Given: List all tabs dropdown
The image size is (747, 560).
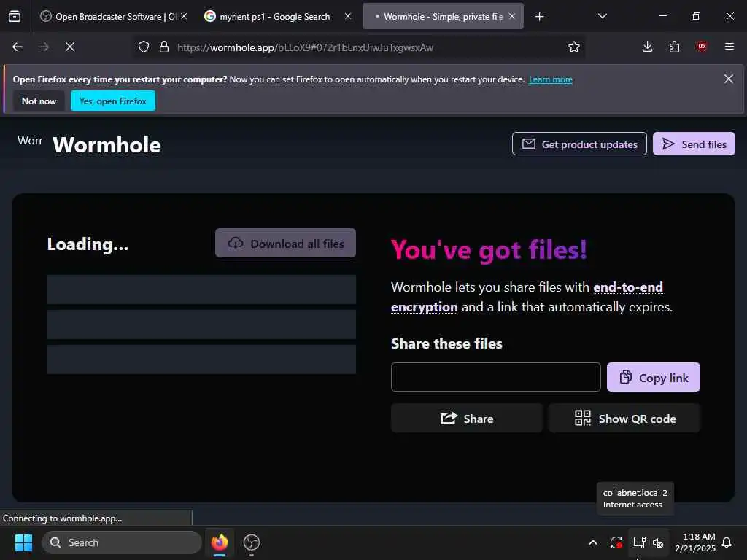Looking at the screenshot, I should (x=602, y=16).
